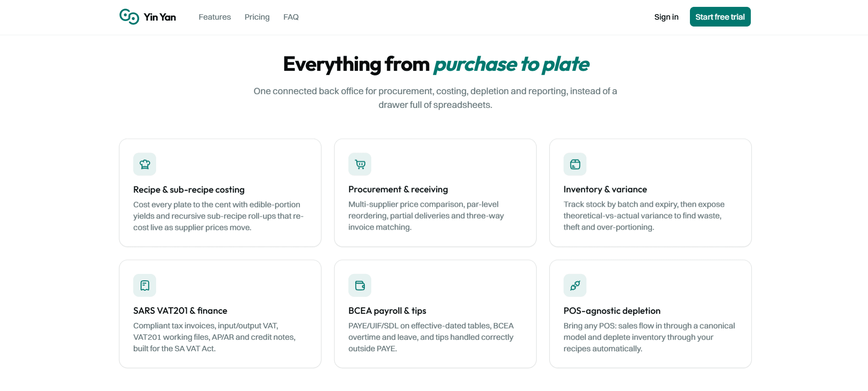Image resolution: width=868 pixels, height=391 pixels.
Task: Click the chef hat recipe costing icon
Action: click(145, 164)
